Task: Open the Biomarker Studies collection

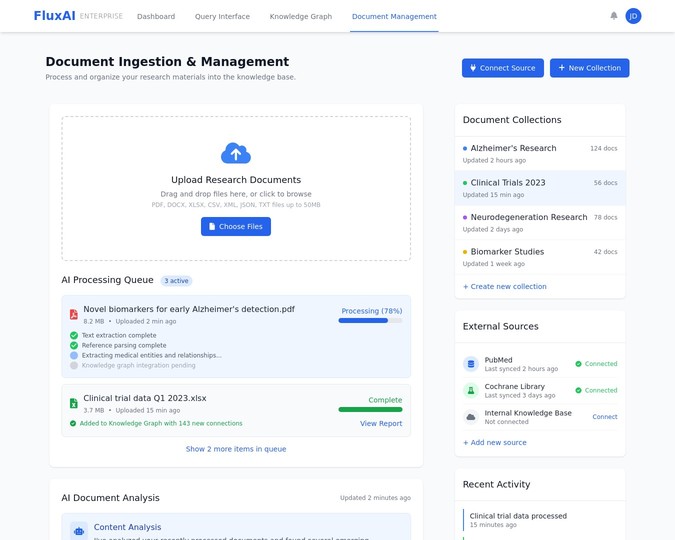Action: (540, 257)
